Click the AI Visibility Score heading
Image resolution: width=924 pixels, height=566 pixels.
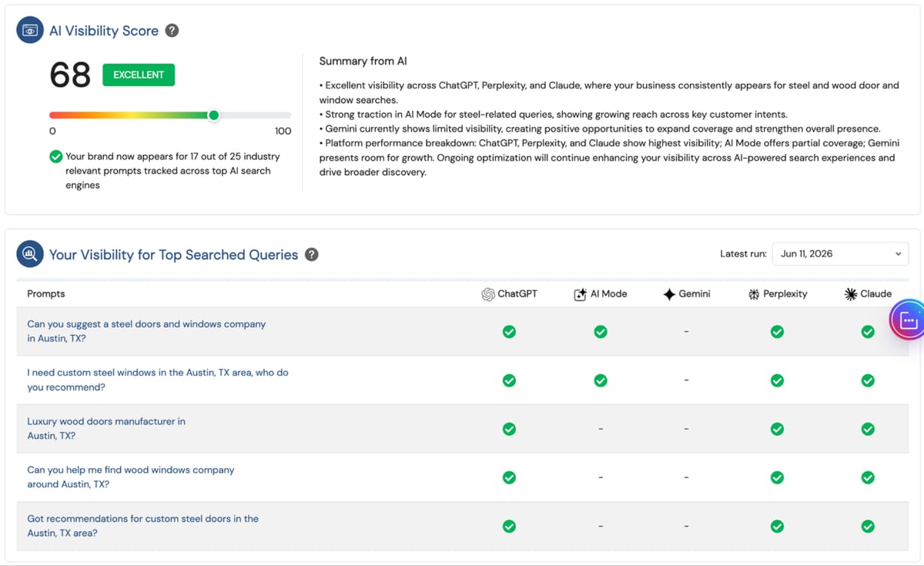click(104, 31)
